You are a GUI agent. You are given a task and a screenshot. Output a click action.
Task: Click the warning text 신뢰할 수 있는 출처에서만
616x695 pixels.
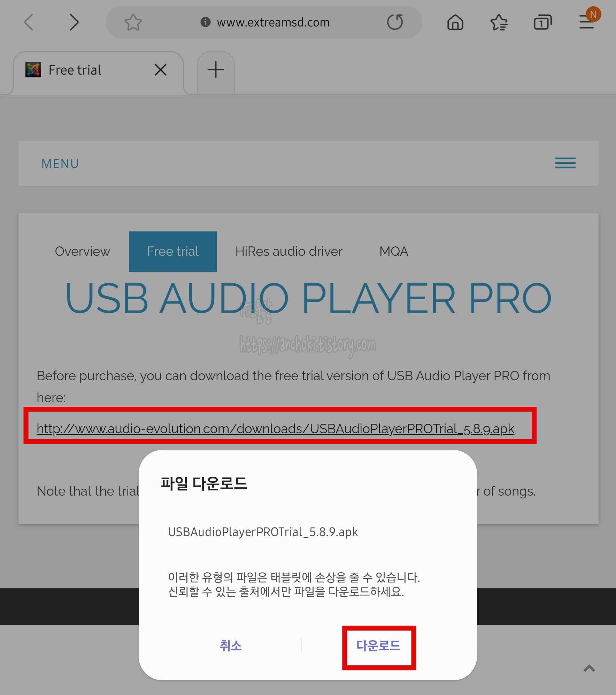click(x=230, y=591)
